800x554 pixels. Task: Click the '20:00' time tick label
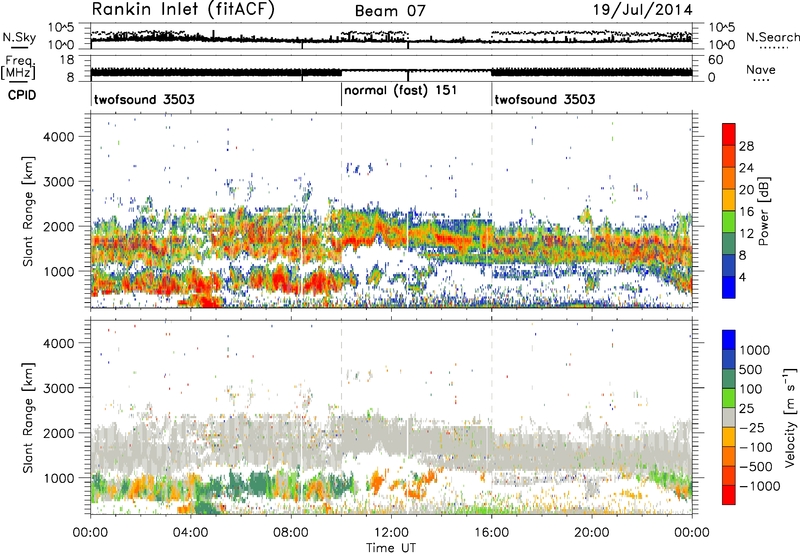(x=592, y=533)
